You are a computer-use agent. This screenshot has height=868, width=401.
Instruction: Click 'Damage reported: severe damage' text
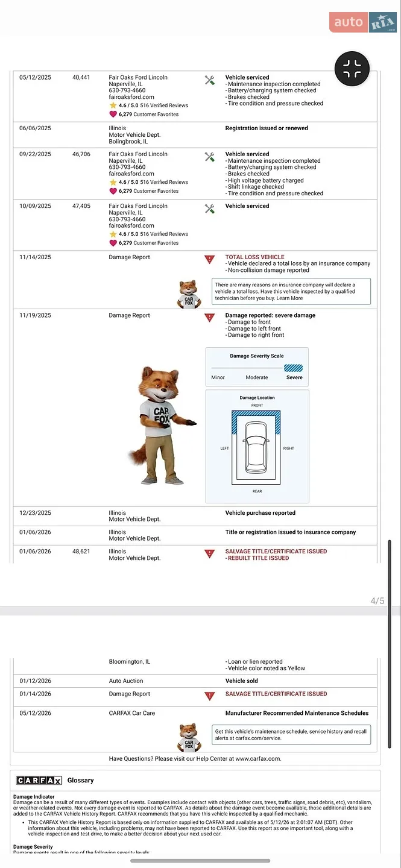[x=270, y=315]
